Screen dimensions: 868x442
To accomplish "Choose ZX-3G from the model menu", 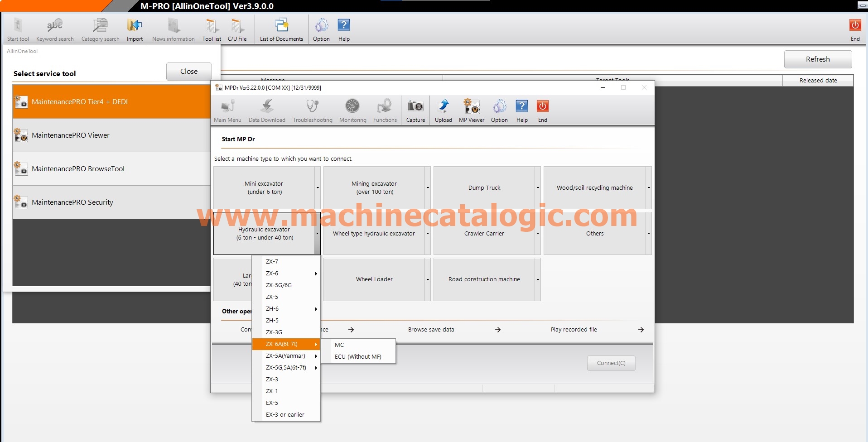I will click(x=286, y=332).
